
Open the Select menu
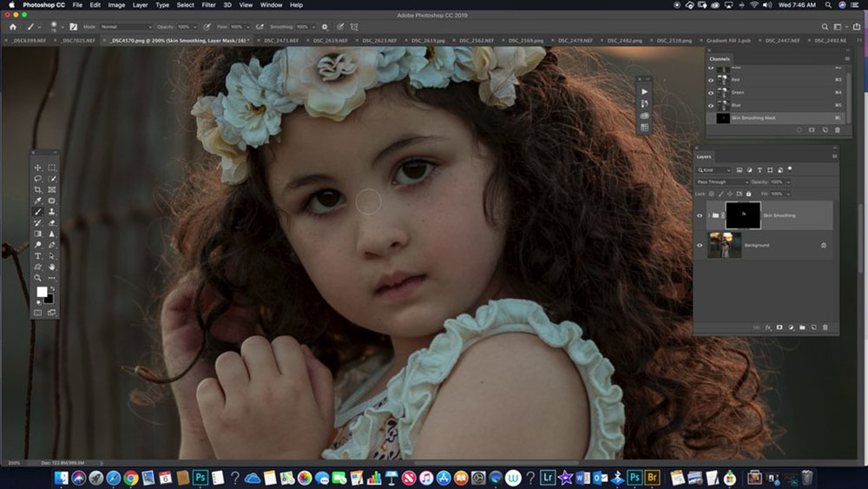coord(186,5)
